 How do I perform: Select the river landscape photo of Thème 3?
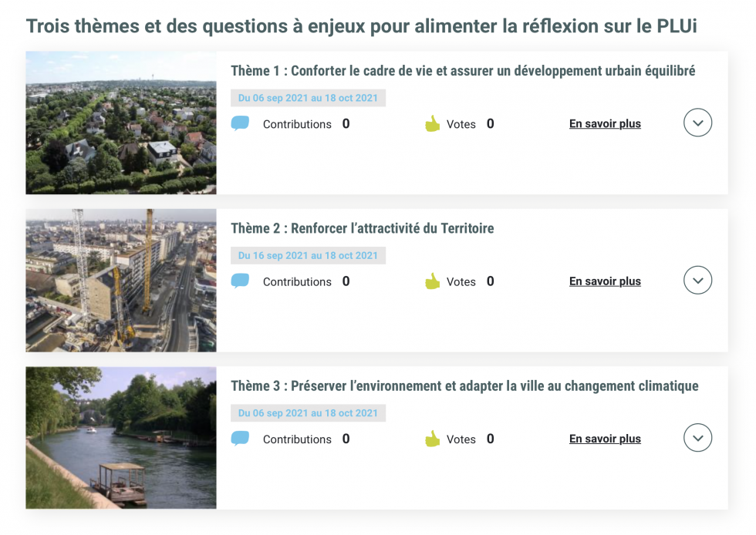[121, 438]
